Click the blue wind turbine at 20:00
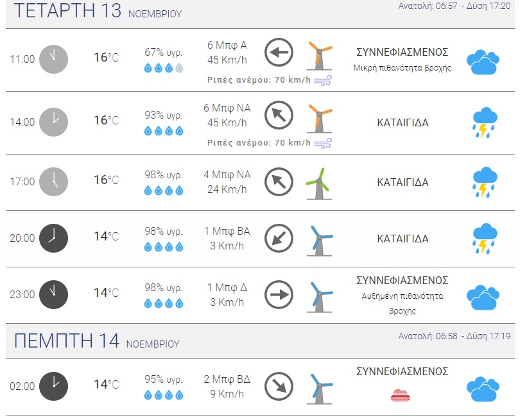 click(319, 240)
